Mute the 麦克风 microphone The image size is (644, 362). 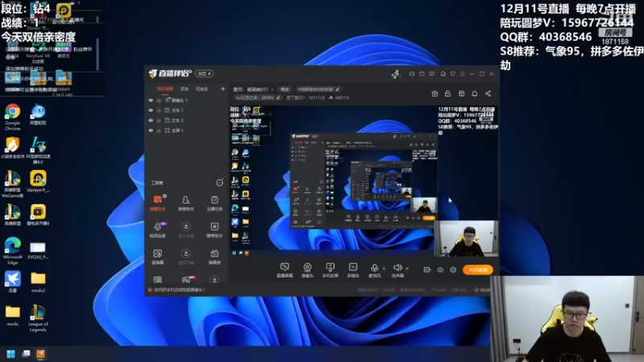pos(374,270)
